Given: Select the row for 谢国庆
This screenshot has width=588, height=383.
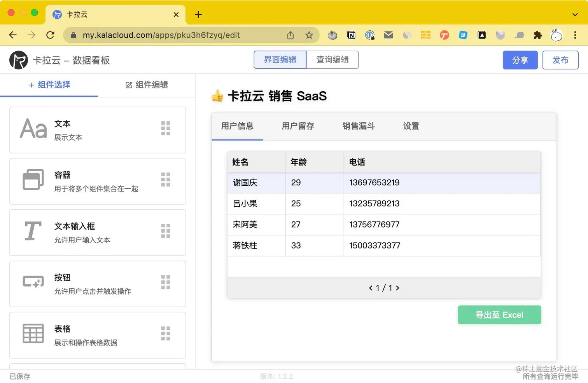Looking at the screenshot, I should click(x=384, y=183).
